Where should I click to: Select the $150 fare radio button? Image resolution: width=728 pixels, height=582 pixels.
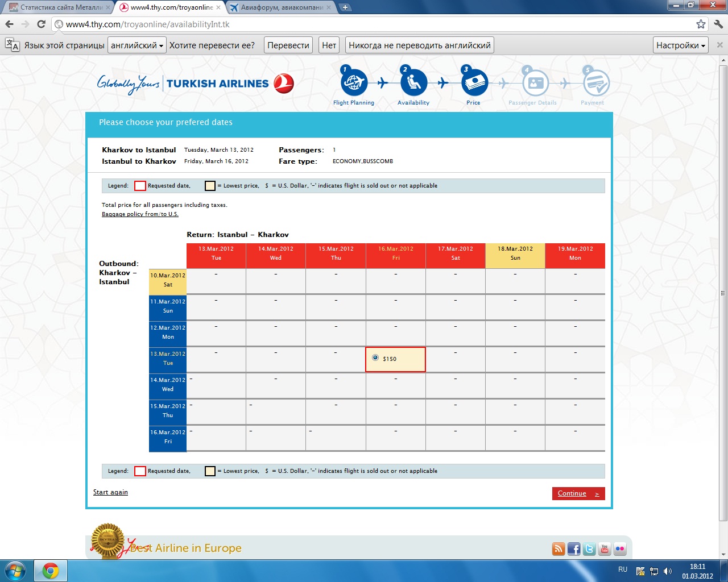pos(375,358)
